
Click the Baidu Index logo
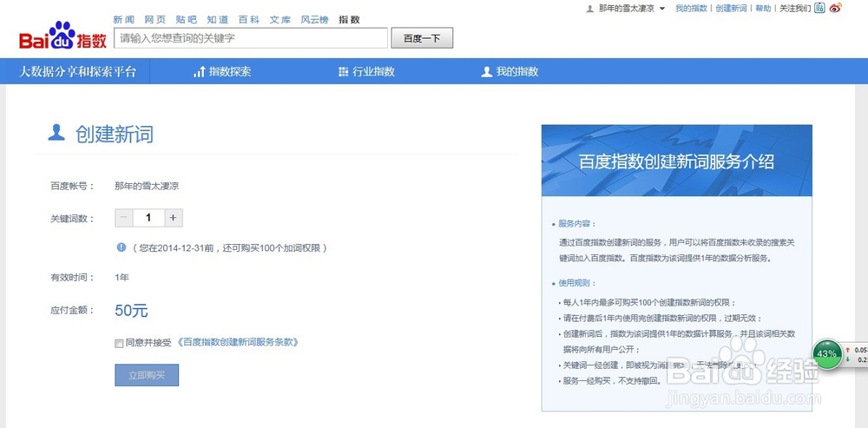62,36
